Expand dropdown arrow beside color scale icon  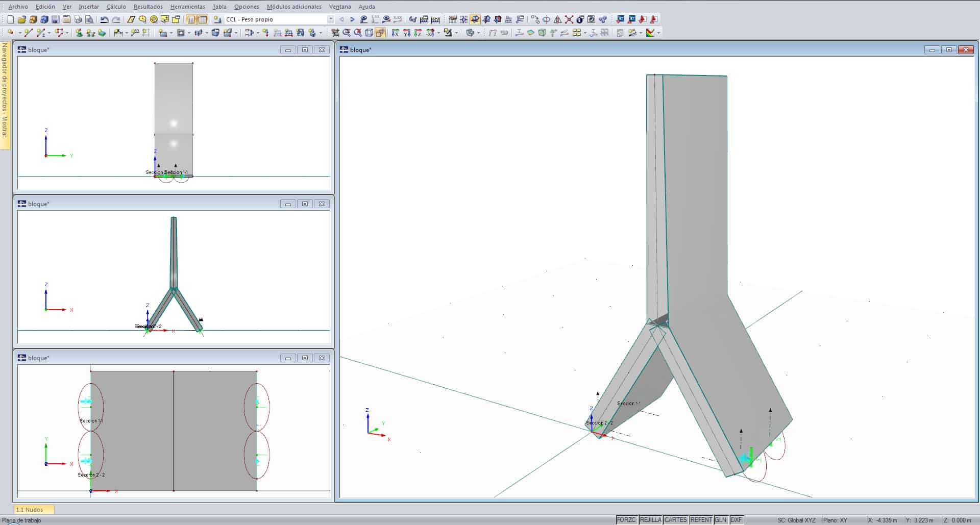pos(659,33)
